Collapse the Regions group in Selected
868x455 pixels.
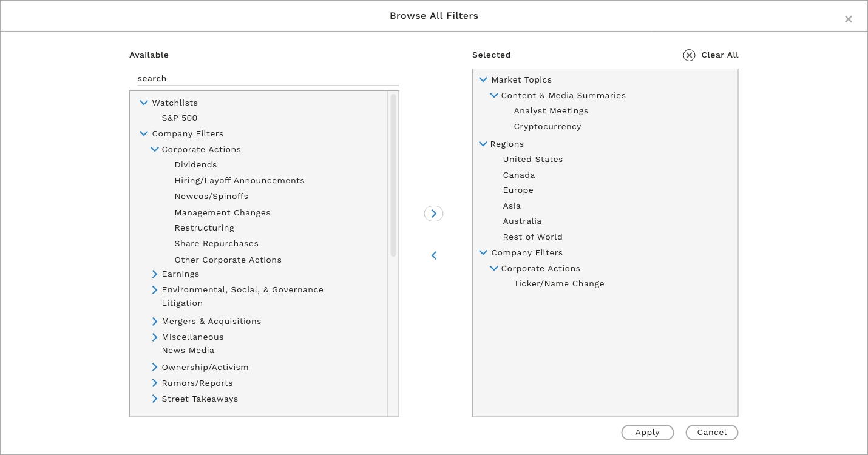tap(483, 144)
